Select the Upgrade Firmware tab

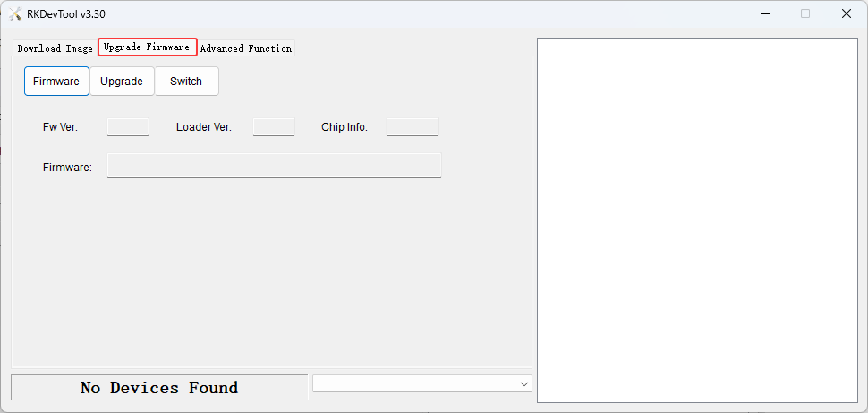147,47
